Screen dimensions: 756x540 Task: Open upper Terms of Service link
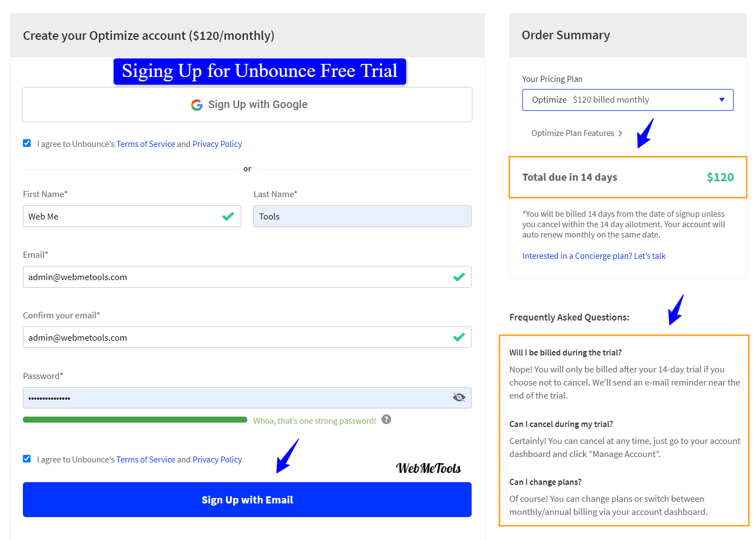coord(146,144)
